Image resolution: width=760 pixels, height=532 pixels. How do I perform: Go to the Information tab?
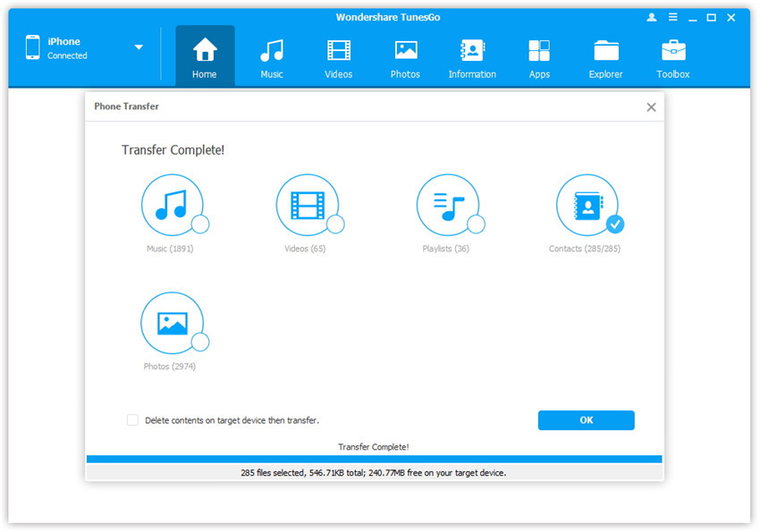(x=472, y=57)
